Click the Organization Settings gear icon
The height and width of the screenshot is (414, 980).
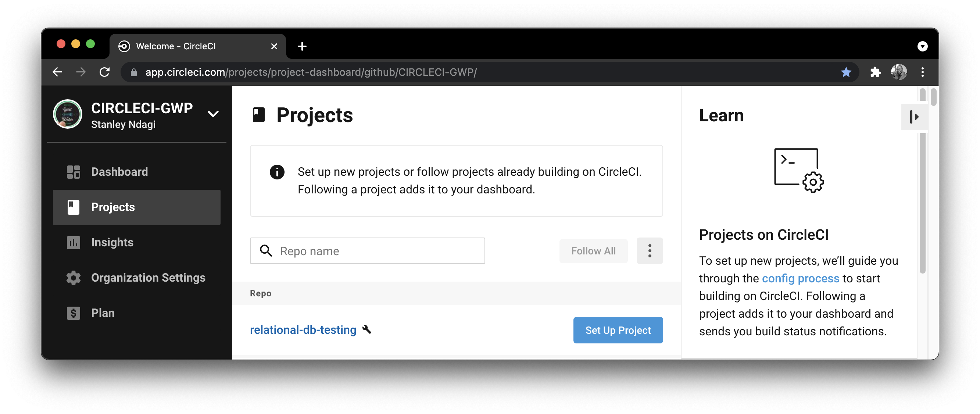tap(73, 278)
